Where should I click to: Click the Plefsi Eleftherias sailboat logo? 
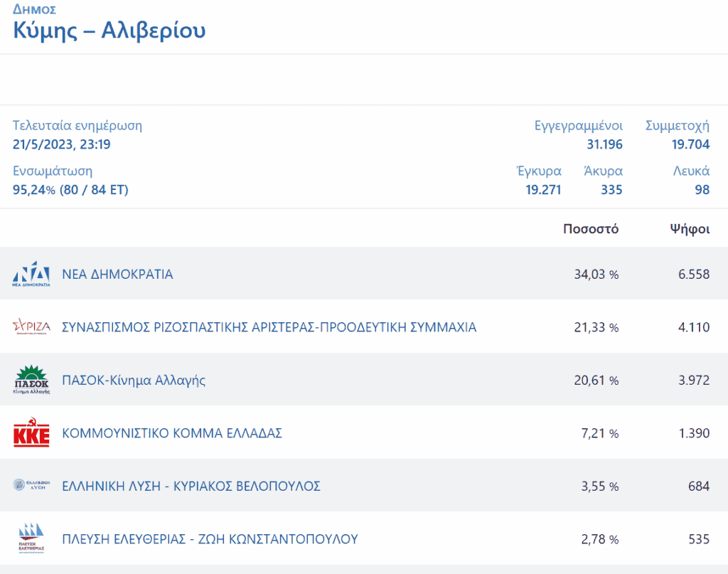click(31, 538)
